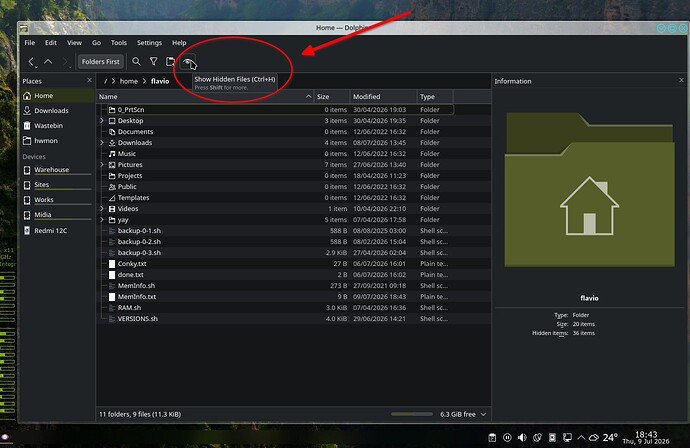Toggle the Folders First button

100,62
